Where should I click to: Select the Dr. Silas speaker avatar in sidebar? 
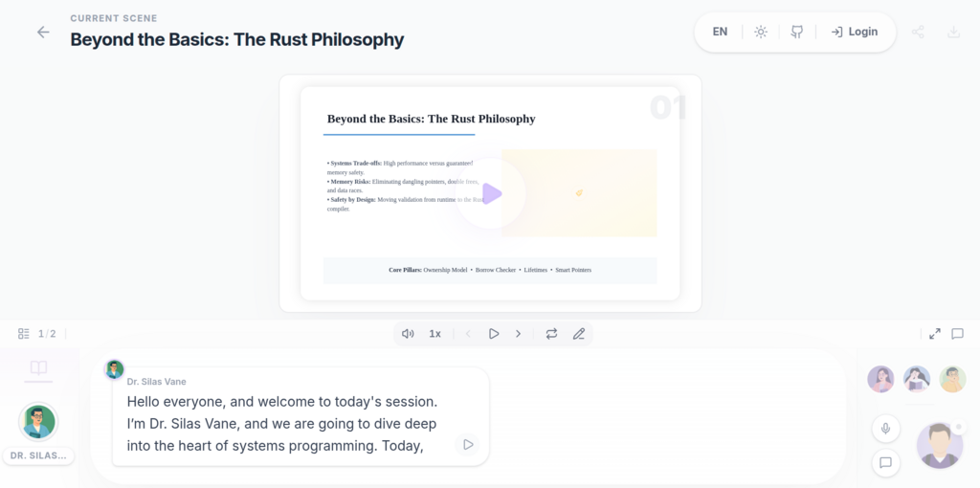[38, 422]
